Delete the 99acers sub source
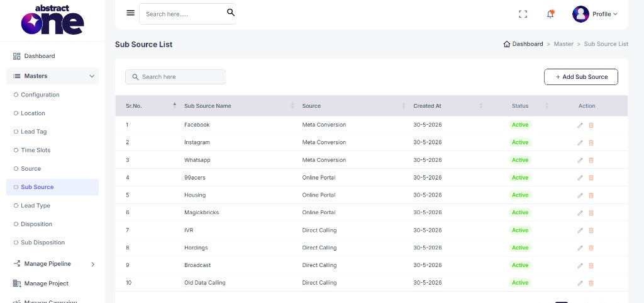 click(591, 178)
